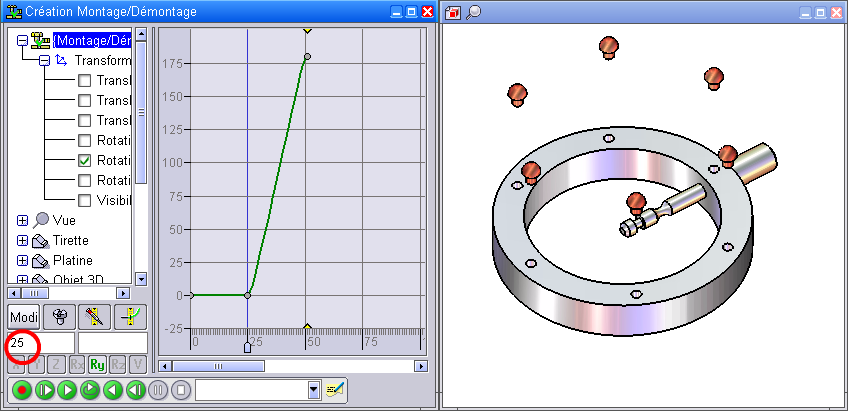
Task: Click the magnifier icon in 3D view titlebar
Action: 474,12
